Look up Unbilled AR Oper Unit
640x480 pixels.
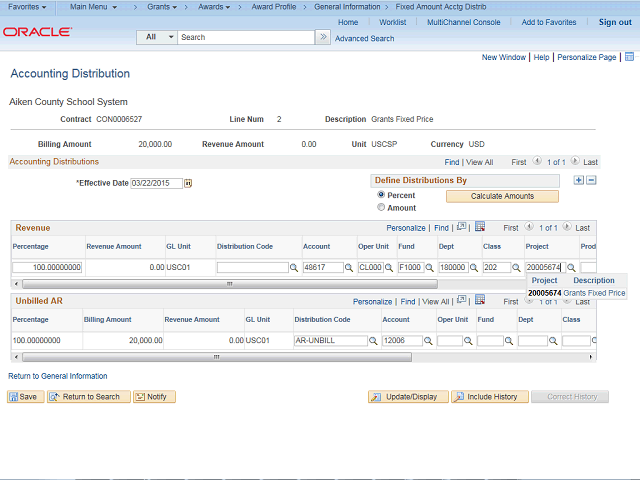[468, 341]
